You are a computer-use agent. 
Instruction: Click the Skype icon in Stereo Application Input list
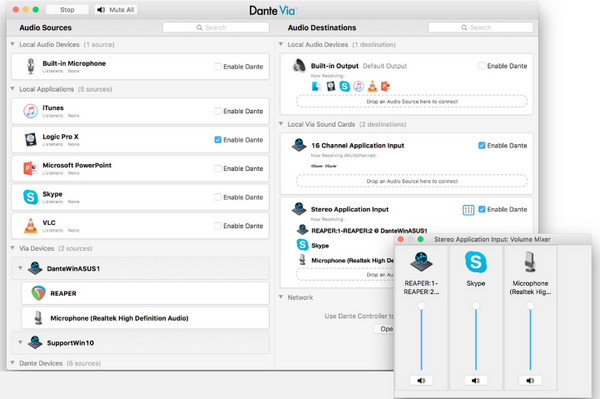pyautogui.click(x=302, y=245)
